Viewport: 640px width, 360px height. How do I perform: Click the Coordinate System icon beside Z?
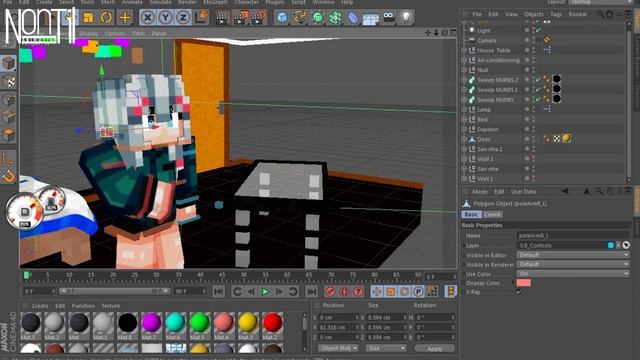coord(201,18)
